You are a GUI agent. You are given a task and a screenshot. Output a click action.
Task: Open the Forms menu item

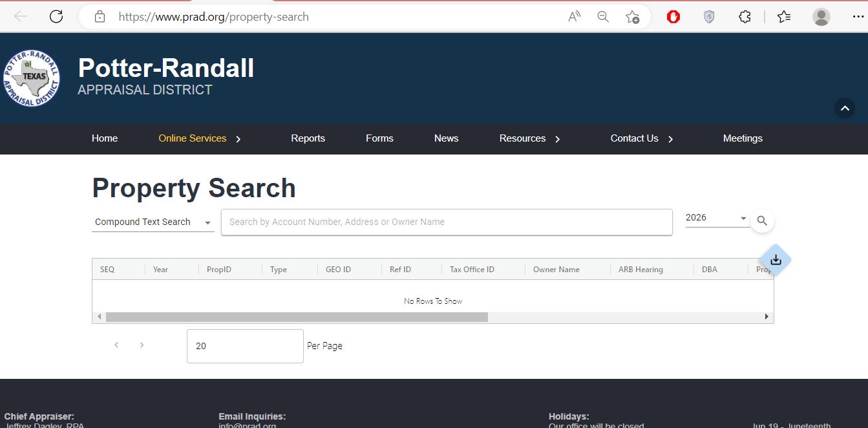(x=379, y=138)
